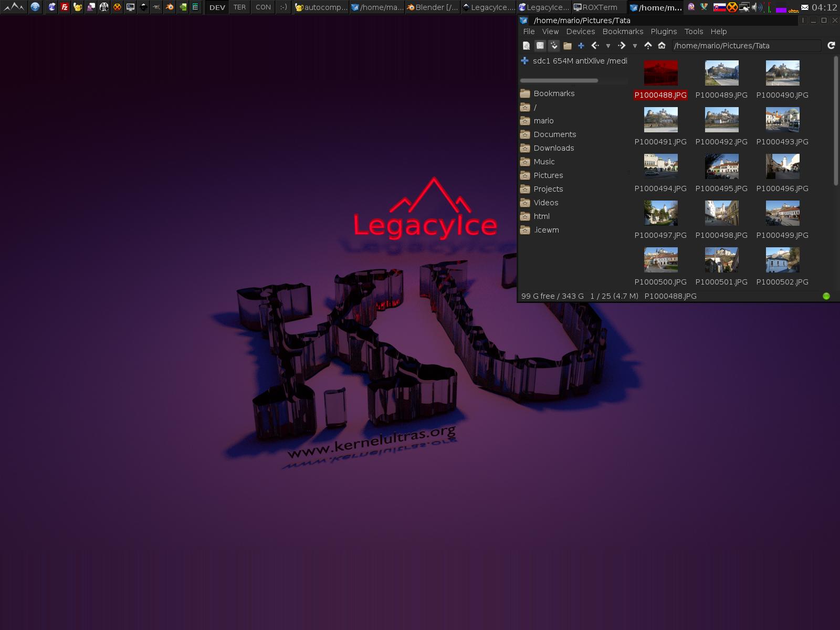840x630 pixels.
Task: Launch FileZilla from the taskbar
Action: (x=65, y=7)
